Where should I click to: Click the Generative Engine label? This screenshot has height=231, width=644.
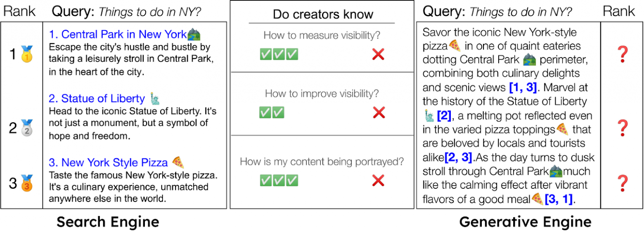[525, 222]
